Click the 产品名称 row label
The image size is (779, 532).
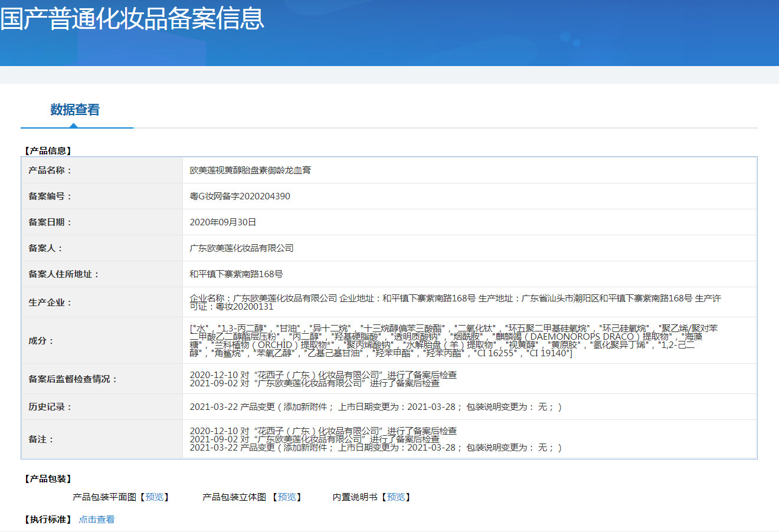coord(50,170)
